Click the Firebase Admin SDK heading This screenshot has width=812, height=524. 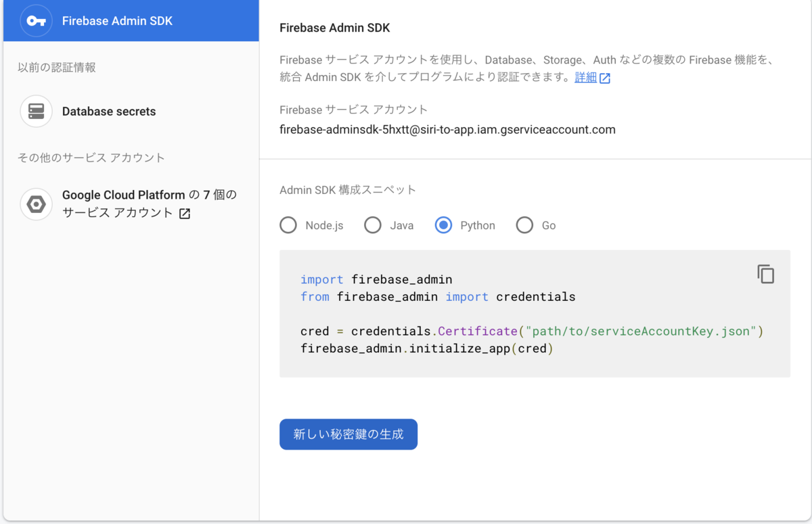click(335, 28)
